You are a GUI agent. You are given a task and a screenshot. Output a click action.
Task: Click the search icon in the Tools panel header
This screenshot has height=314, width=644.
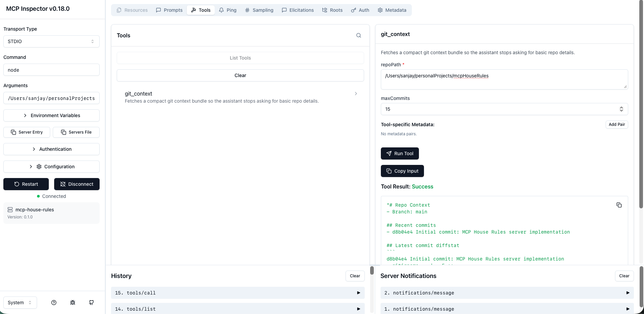(x=358, y=35)
